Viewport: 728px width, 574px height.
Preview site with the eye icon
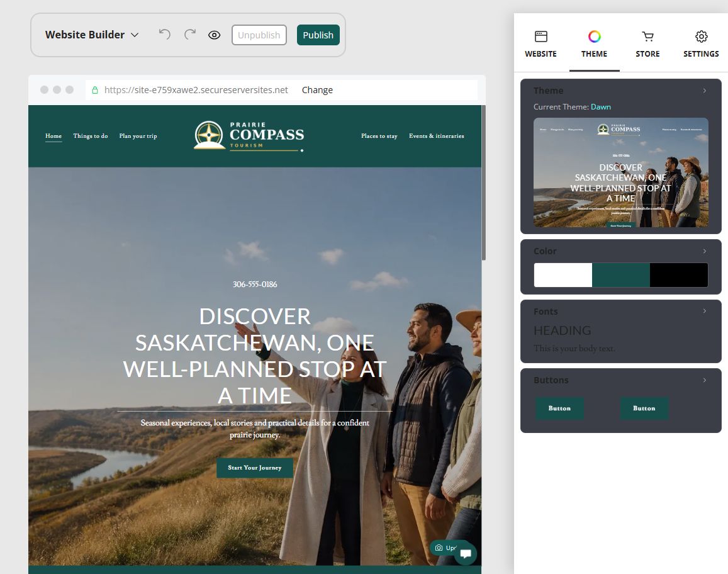pyautogui.click(x=214, y=35)
